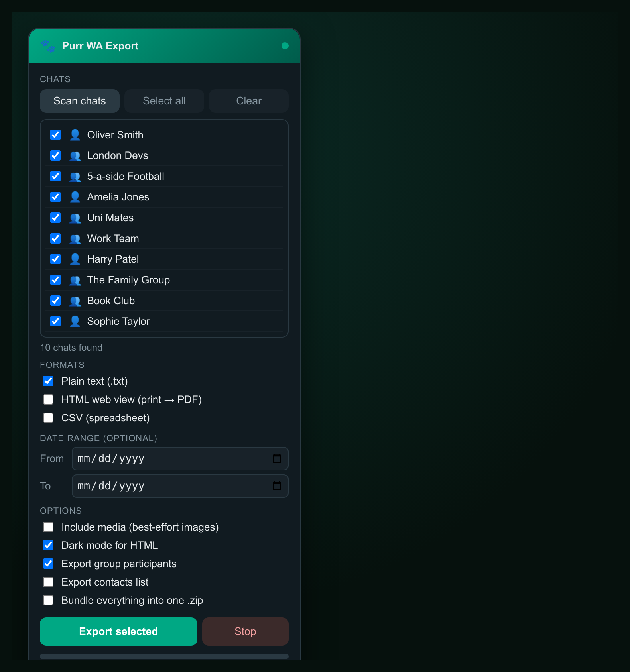This screenshot has width=630, height=672.
Task: Open the calendar picker in From field
Action: (277, 458)
